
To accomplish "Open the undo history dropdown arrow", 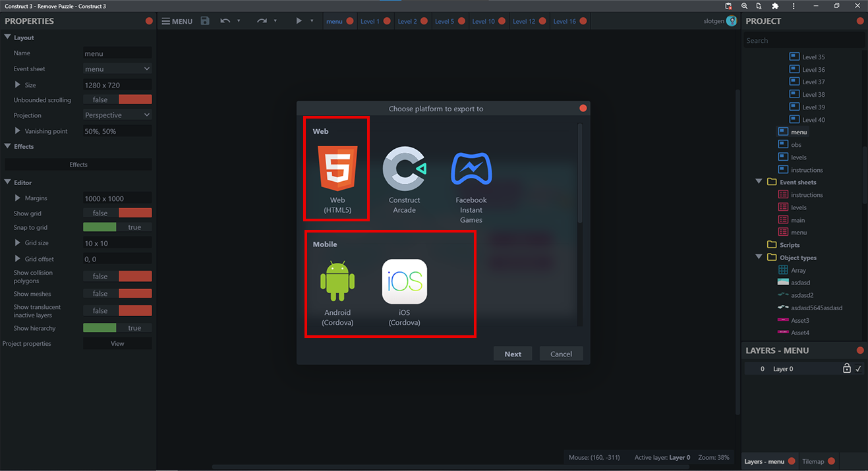I will pyautogui.click(x=239, y=21).
